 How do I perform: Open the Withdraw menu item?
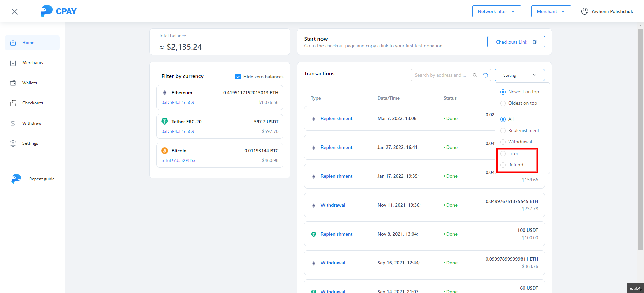(32, 123)
